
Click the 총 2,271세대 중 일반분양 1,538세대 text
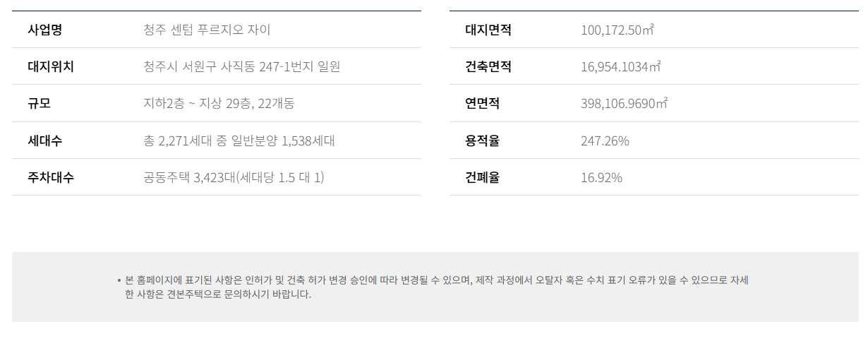(x=239, y=140)
